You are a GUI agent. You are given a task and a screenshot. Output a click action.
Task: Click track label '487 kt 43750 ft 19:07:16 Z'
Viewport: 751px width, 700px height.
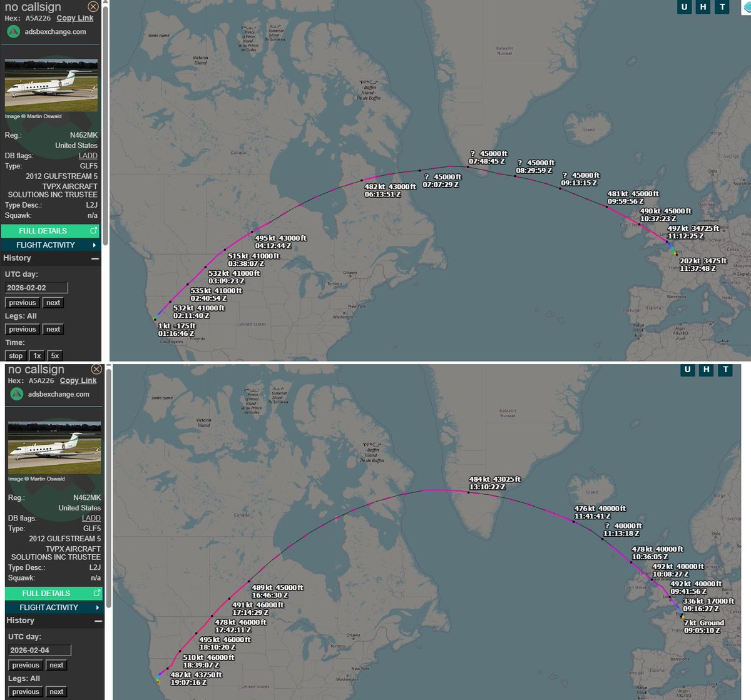(196, 679)
